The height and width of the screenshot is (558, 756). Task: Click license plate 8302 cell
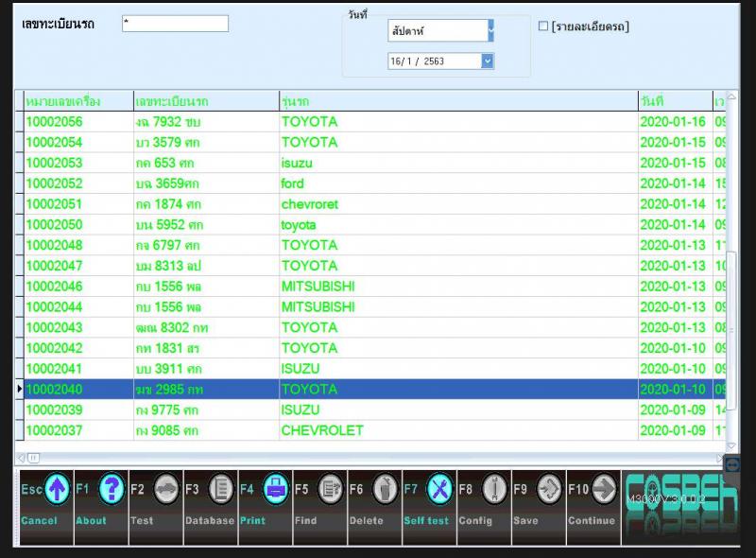coord(206,328)
